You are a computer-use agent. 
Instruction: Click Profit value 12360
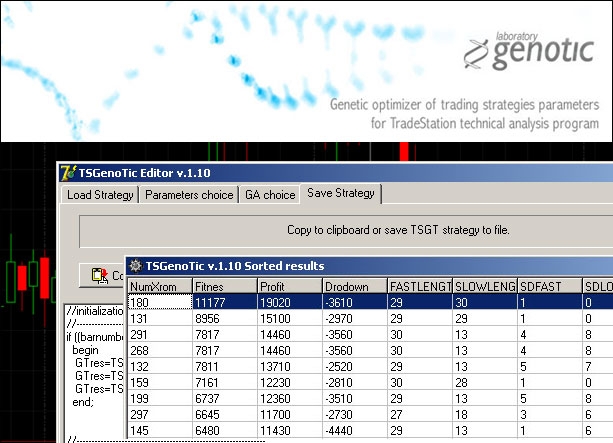pos(275,399)
